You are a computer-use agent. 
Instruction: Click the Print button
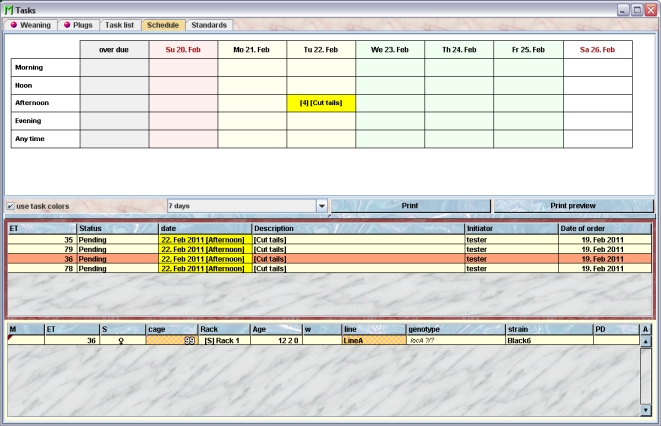pyautogui.click(x=410, y=206)
